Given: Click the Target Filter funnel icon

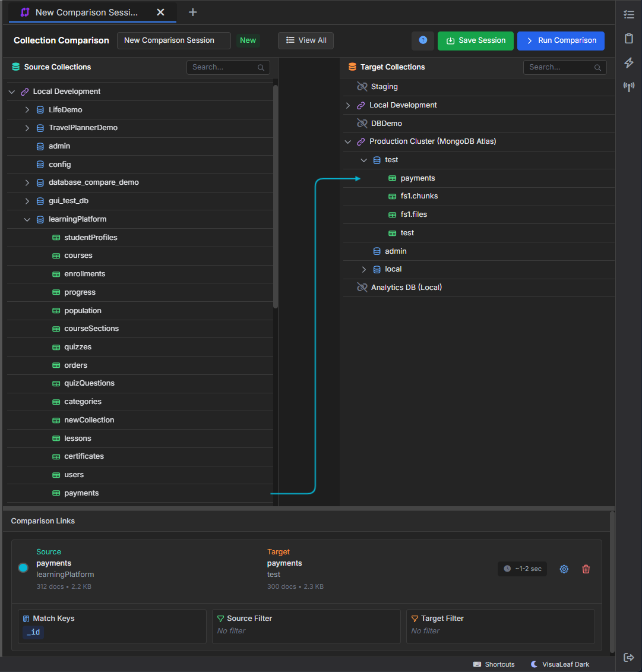Looking at the screenshot, I should coord(415,619).
